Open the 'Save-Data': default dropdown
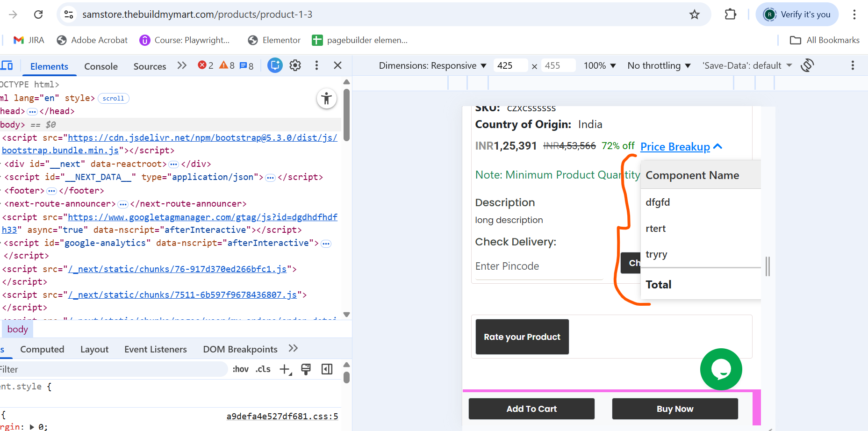 coord(747,65)
